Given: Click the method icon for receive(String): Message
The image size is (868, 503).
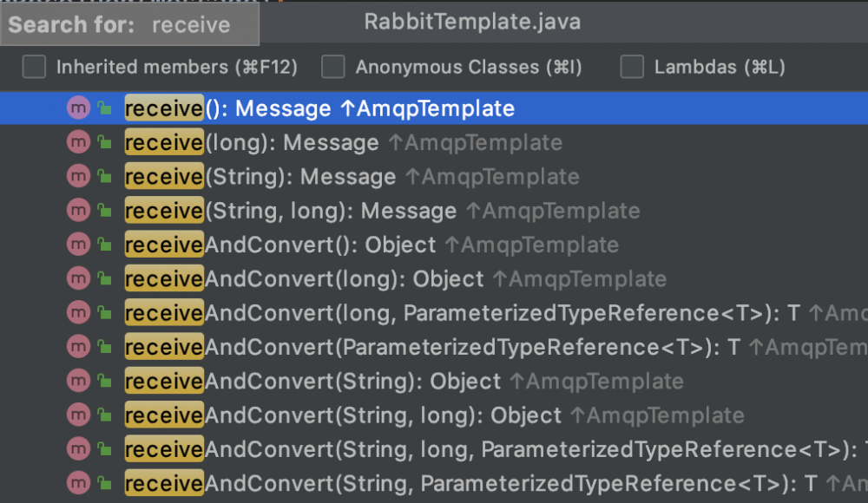Looking at the screenshot, I should 78,177.
